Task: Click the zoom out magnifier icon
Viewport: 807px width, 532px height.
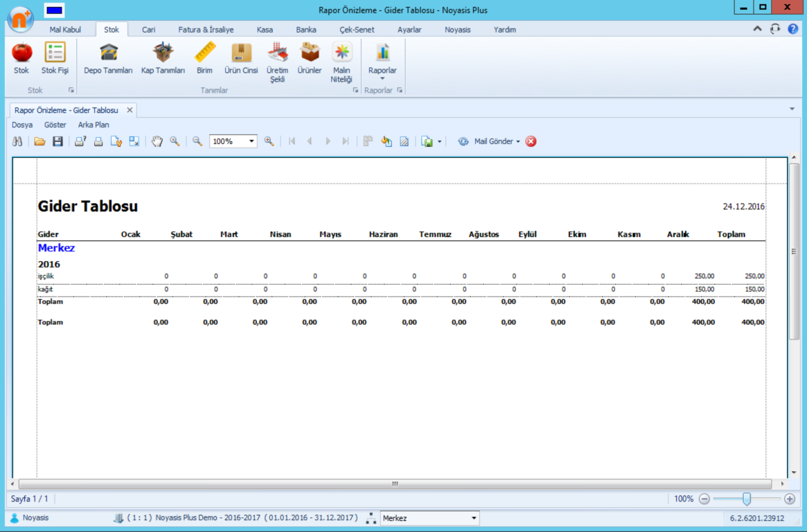Action: click(x=197, y=141)
